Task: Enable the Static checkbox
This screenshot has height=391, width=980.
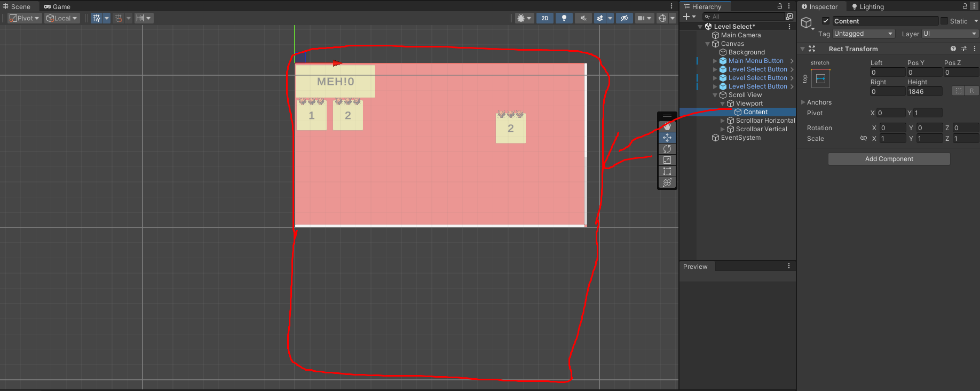Action: click(x=944, y=21)
